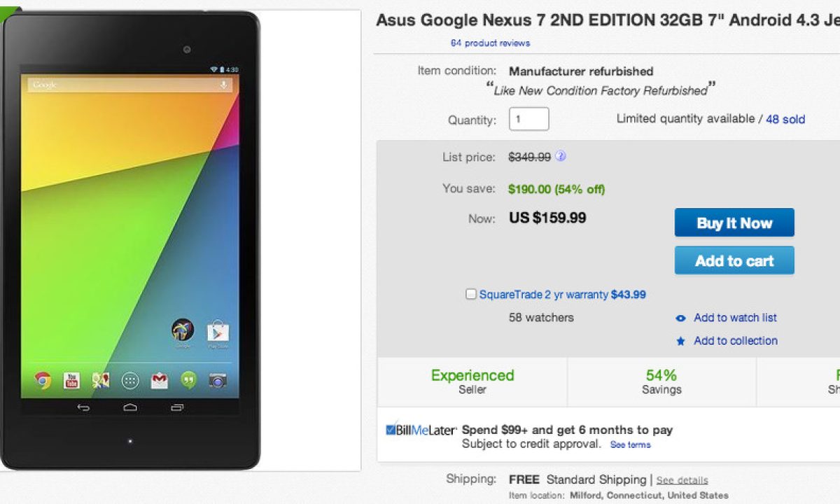
Task: Open BillMeLater See terms link
Action: click(630, 444)
